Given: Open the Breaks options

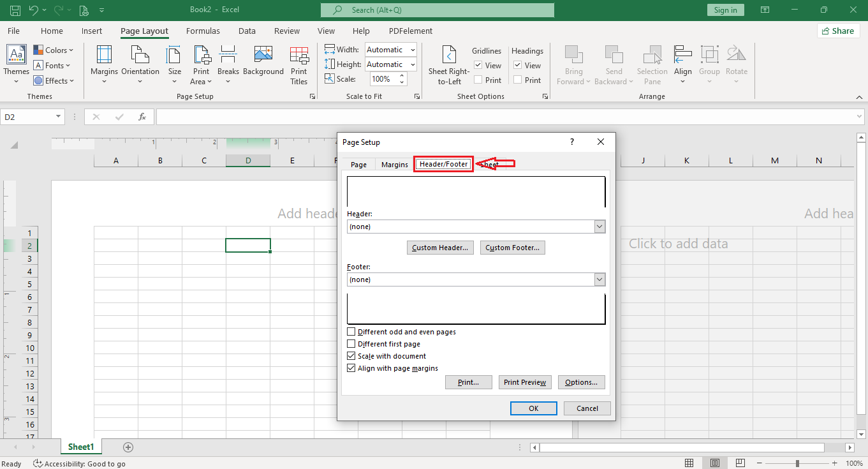Looking at the screenshot, I should [x=228, y=64].
